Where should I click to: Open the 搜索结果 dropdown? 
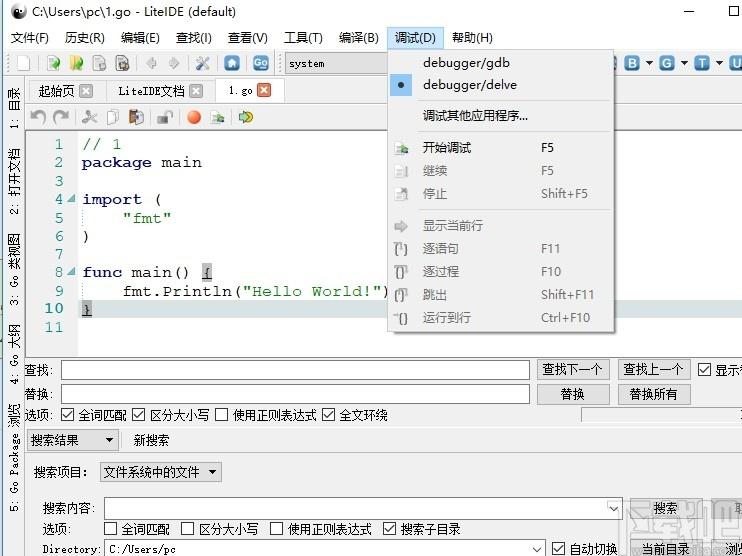[x=72, y=441]
